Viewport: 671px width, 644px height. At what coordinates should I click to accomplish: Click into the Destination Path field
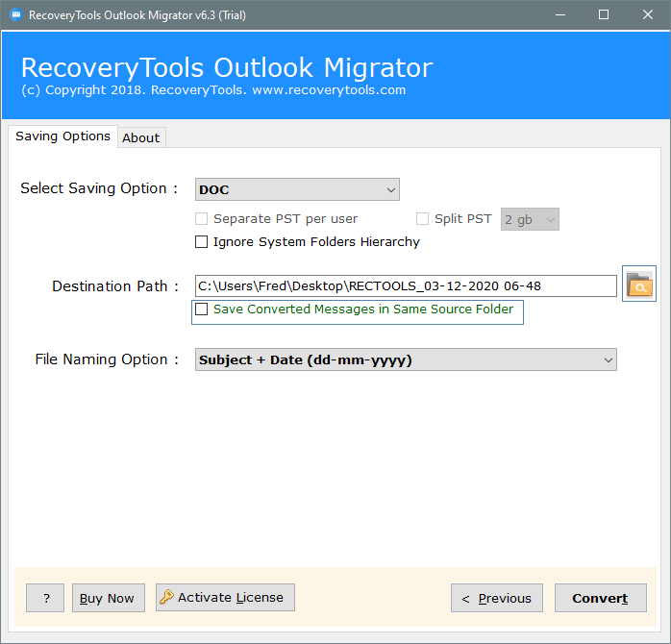pos(406,286)
